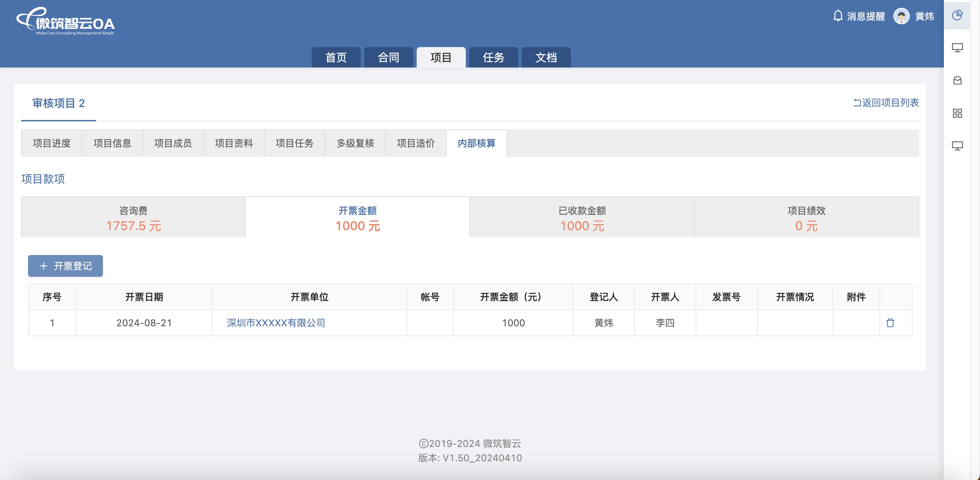This screenshot has width=980, height=480.
Task: Open the 深圳市XXXXX有限公司 link
Action: pyautogui.click(x=276, y=323)
